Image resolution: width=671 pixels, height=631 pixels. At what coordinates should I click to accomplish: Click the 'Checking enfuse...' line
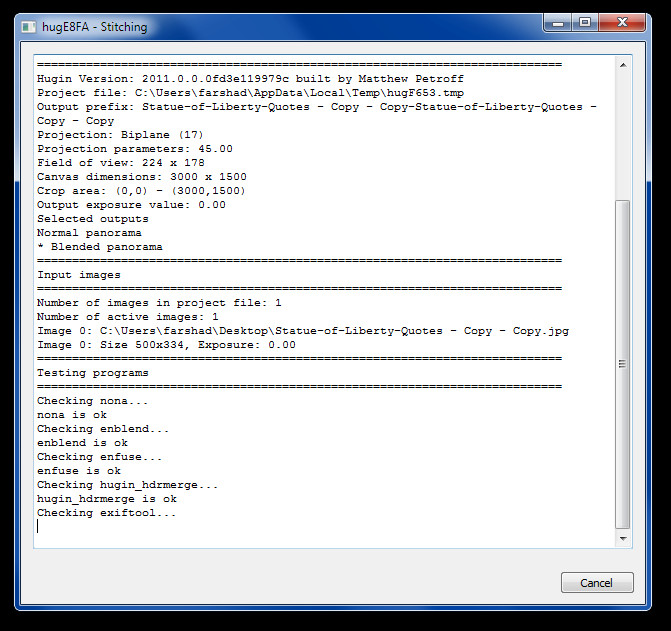(99, 457)
